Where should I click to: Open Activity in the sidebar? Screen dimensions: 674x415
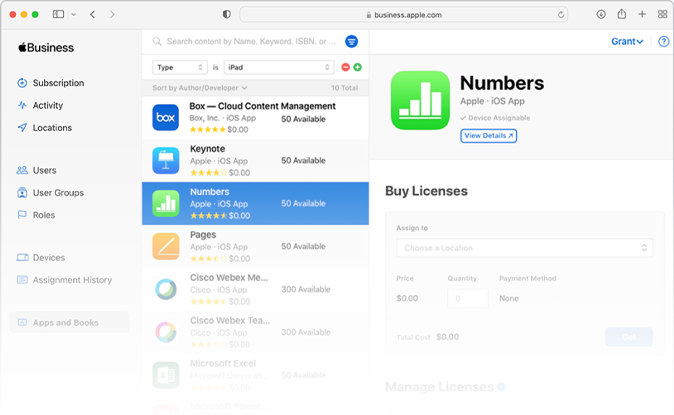[x=48, y=105]
